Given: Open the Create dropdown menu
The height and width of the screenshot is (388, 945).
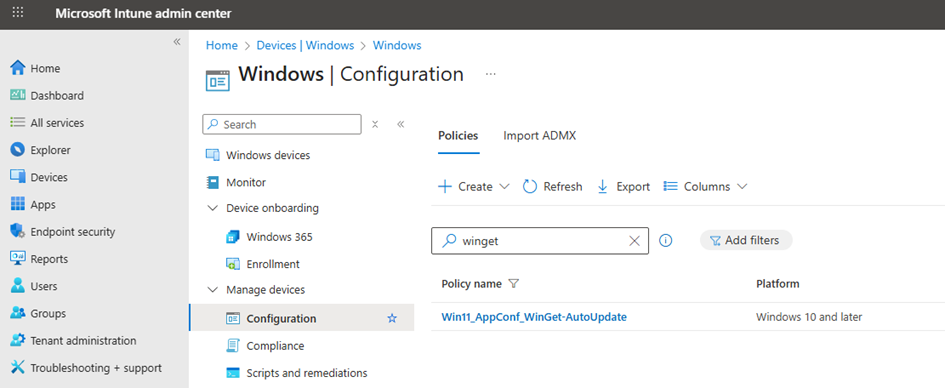Looking at the screenshot, I should [474, 186].
